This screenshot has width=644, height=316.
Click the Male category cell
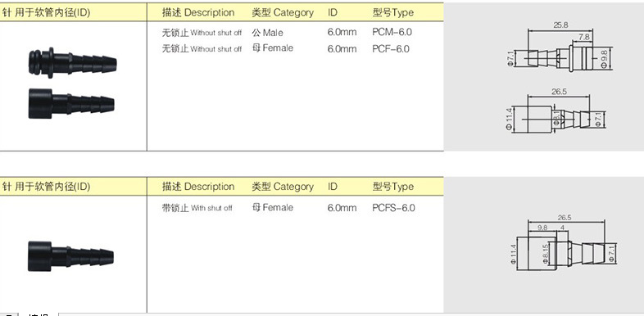(x=267, y=33)
